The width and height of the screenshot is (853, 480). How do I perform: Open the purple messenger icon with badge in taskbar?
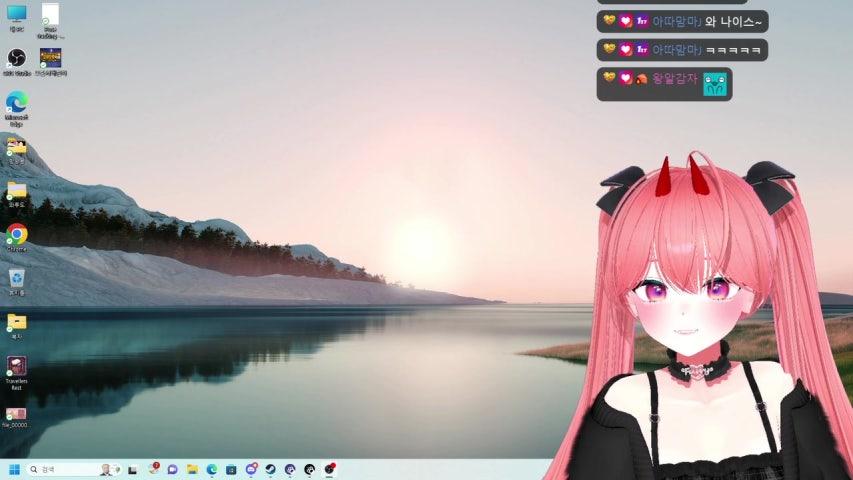(251, 469)
